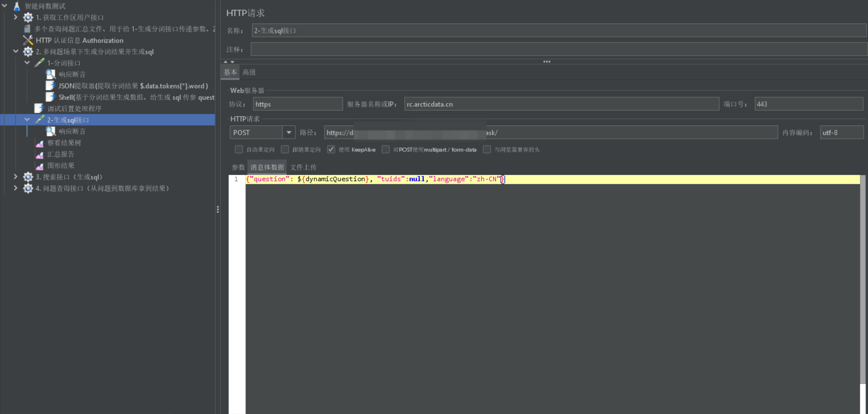The image size is (868, 414).
Task: Click the "language" key in the body JSON
Action: [448, 179]
